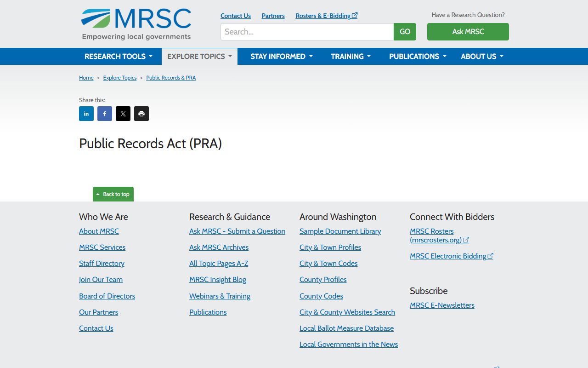The width and height of the screenshot is (588, 368).
Task: Open Local Ballot Measure Database link
Action: [346, 328]
